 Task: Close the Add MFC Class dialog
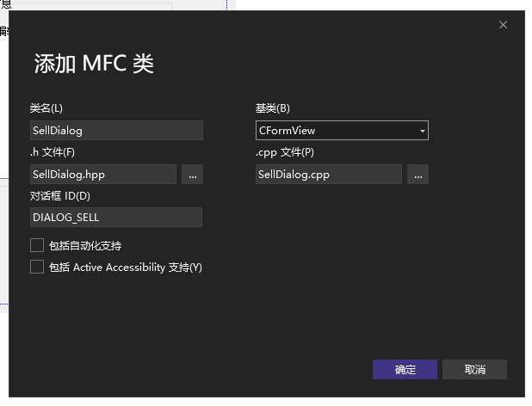504,25
